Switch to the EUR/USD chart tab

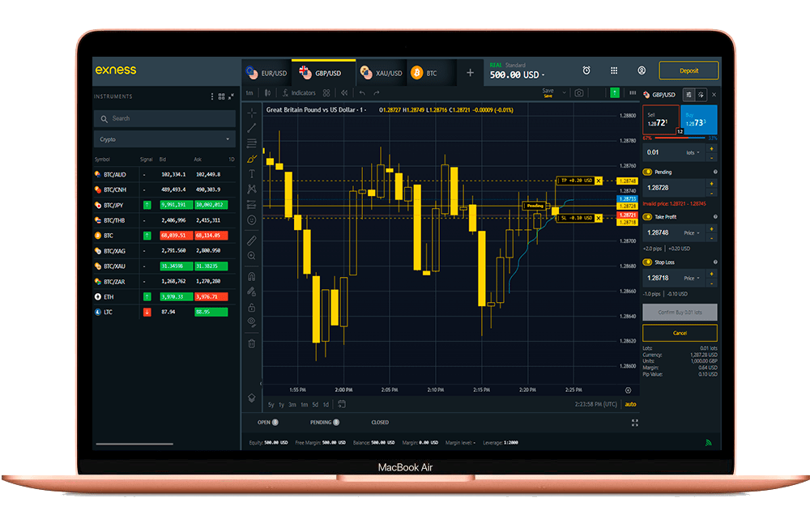coord(266,73)
